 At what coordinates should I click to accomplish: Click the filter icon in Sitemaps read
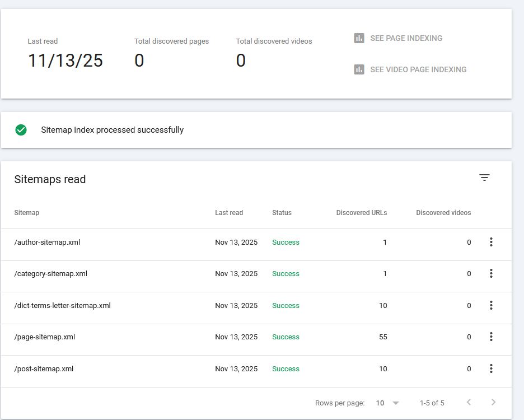point(484,178)
